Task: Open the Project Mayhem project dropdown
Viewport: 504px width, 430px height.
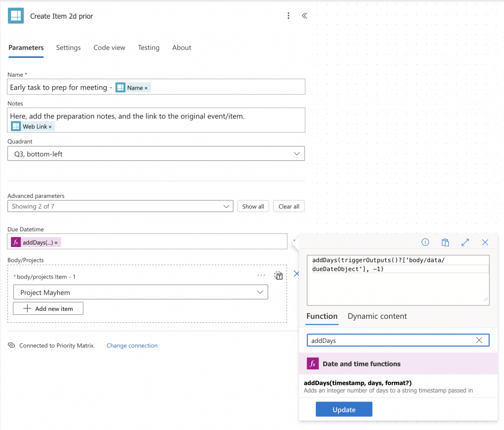Action: coord(140,292)
